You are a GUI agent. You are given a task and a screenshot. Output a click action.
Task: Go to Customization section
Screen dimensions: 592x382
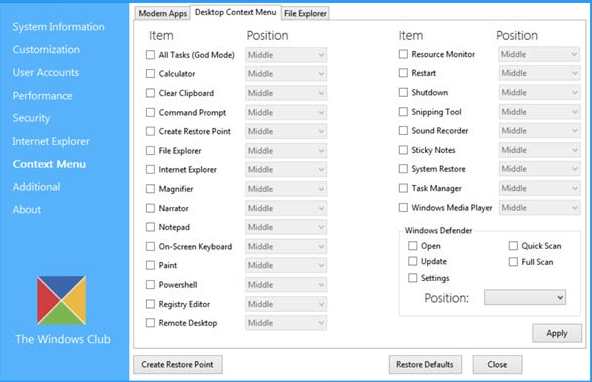(46, 49)
